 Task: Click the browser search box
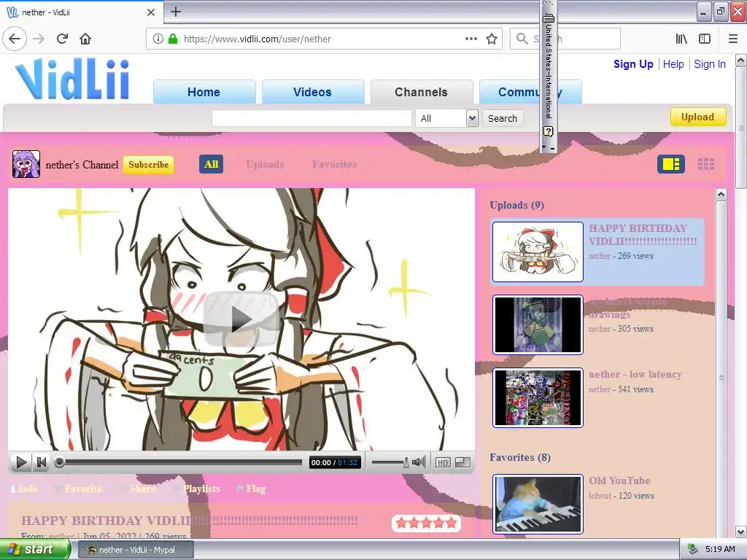click(x=565, y=39)
